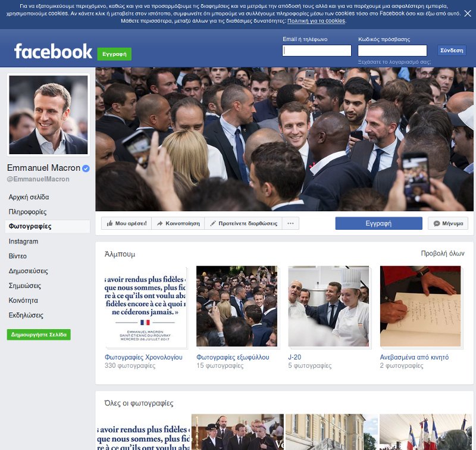Open the three-dots more options menu

(290, 223)
